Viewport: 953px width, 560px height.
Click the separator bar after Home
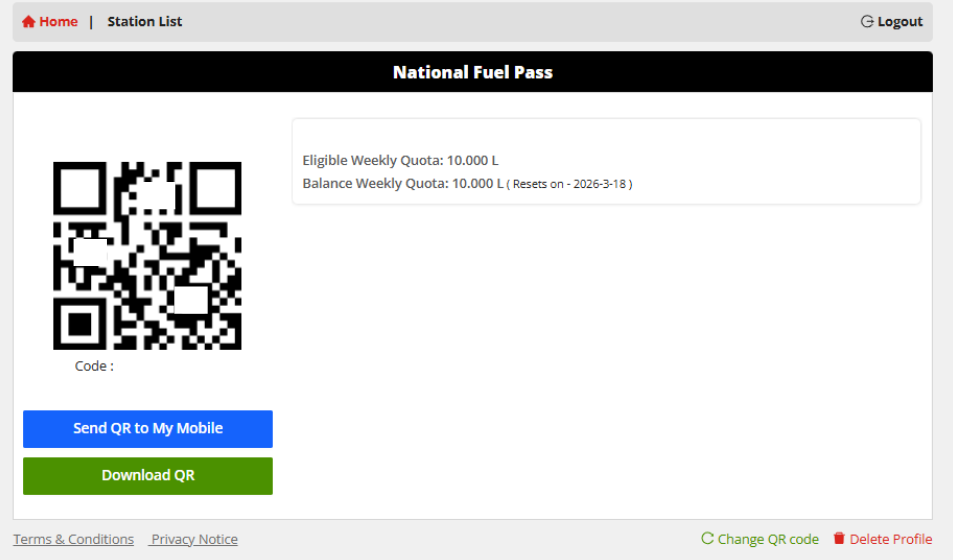[x=91, y=22]
